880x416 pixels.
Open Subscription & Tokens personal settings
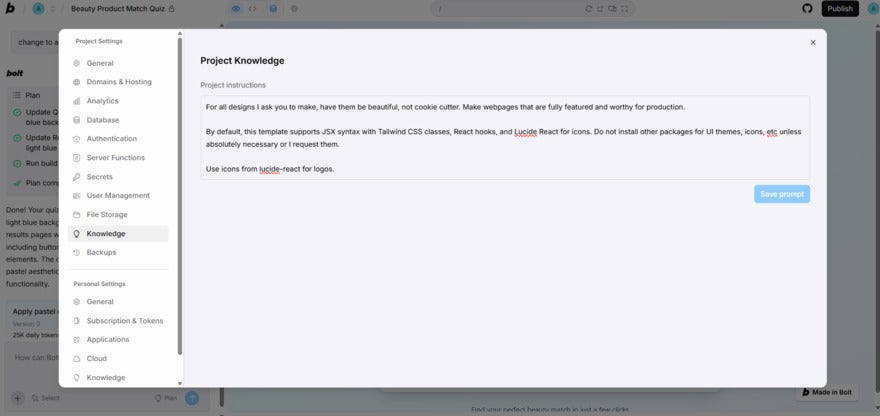[x=124, y=321]
